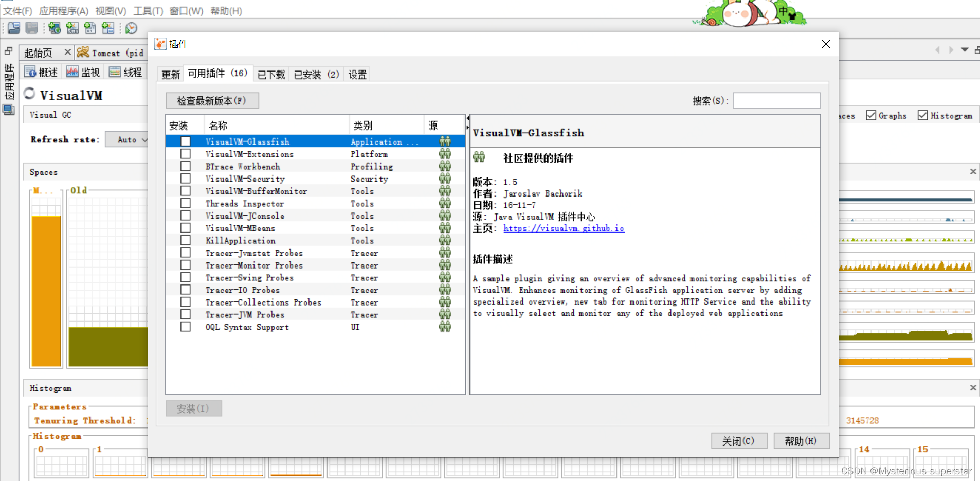Select the Threads Inspector checkbox
The height and width of the screenshot is (481, 980).
[x=186, y=203]
